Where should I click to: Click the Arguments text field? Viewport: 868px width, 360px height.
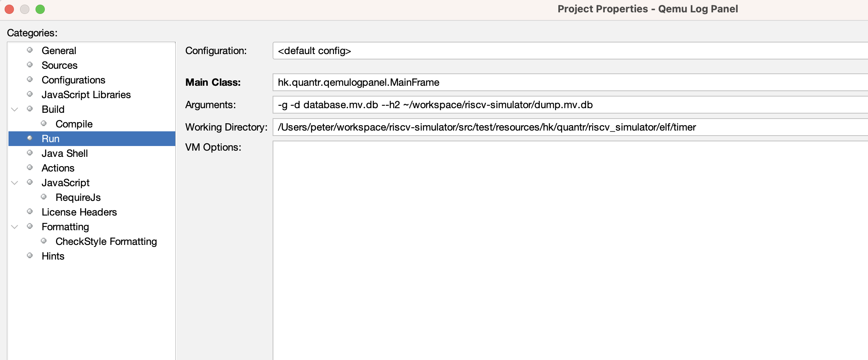click(x=570, y=105)
